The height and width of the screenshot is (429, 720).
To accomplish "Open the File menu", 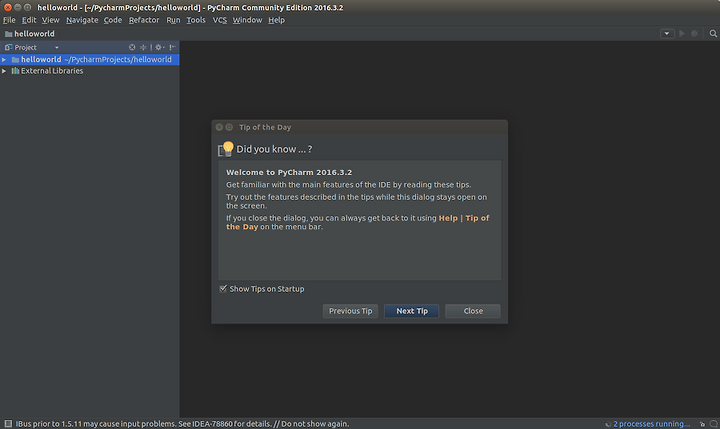I will pos(9,20).
